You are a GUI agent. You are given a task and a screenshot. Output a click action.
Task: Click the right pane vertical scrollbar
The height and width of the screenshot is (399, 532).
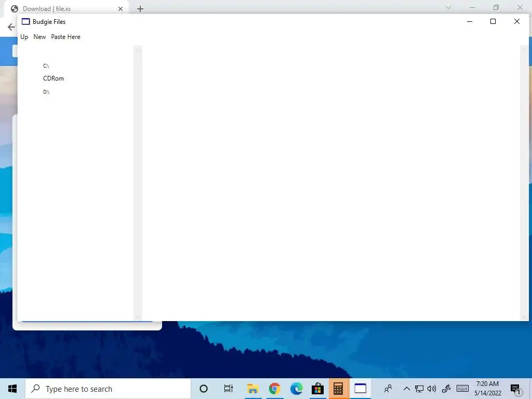(x=524, y=183)
